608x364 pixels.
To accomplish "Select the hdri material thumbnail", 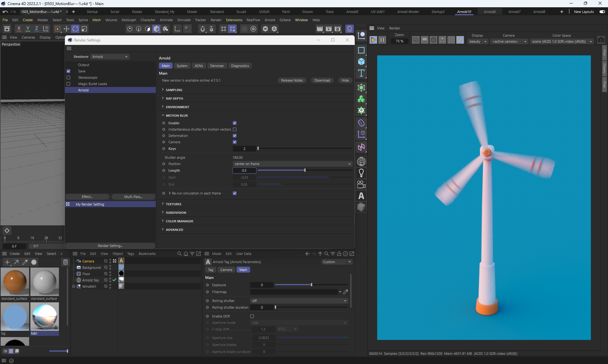I will [45, 317].
